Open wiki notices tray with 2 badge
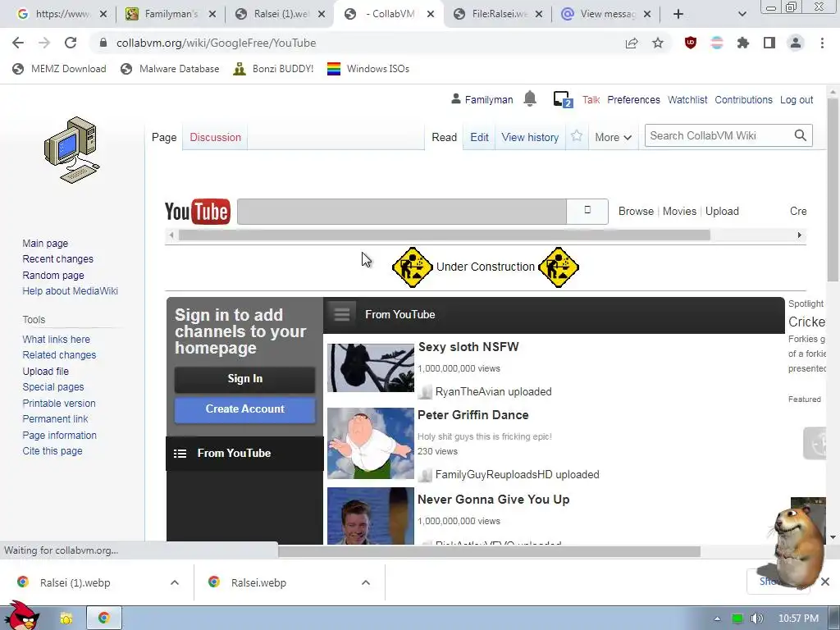Screen dimensions: 840x630 [563, 99]
